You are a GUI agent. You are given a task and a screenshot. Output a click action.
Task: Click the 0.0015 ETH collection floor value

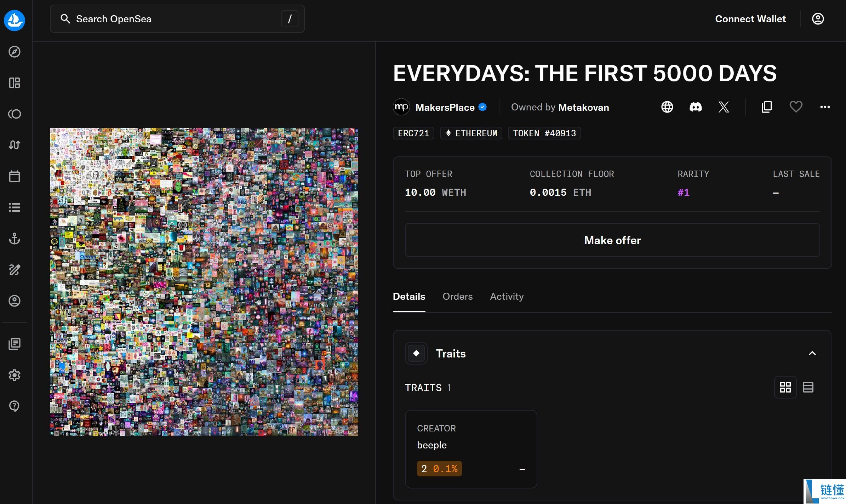(560, 192)
